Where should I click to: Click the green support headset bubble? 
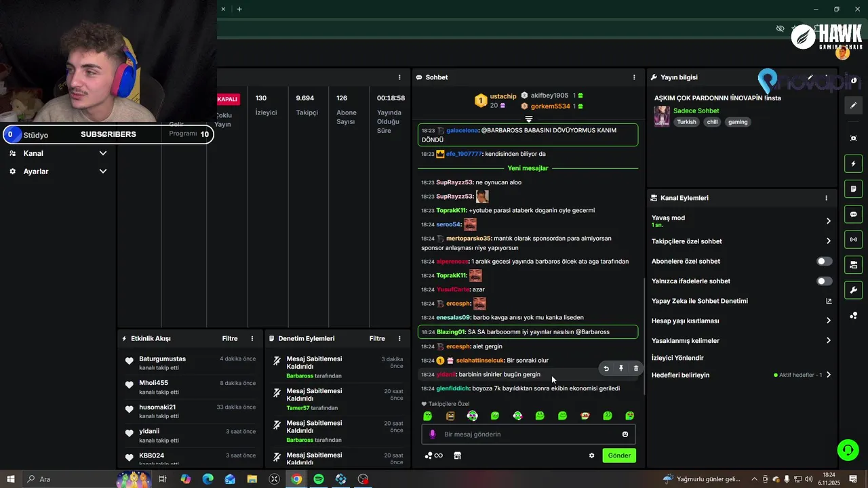pos(848,449)
